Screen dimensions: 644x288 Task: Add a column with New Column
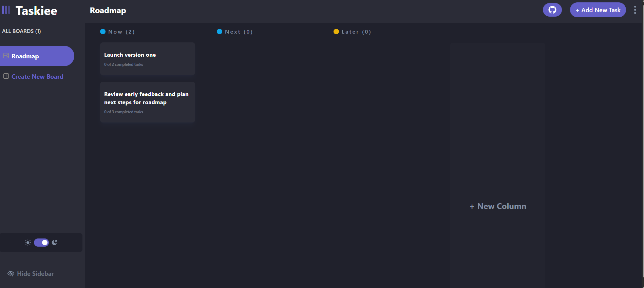tap(498, 206)
